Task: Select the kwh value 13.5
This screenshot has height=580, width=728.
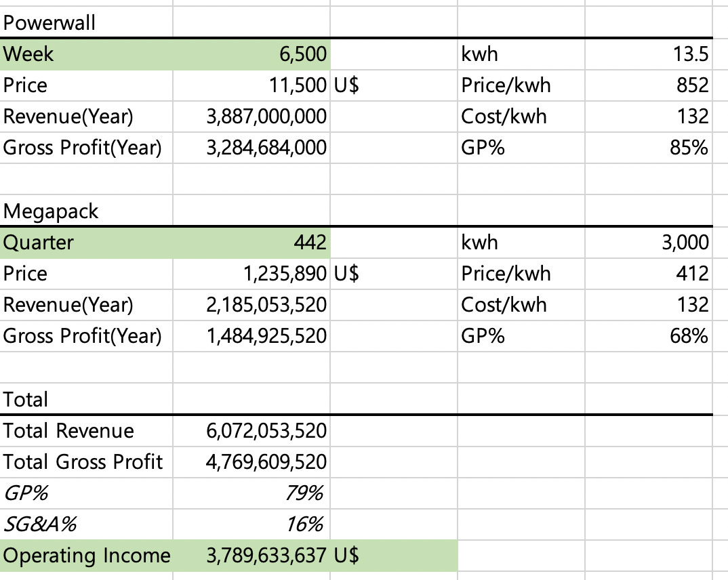Action: pyautogui.click(x=648, y=54)
